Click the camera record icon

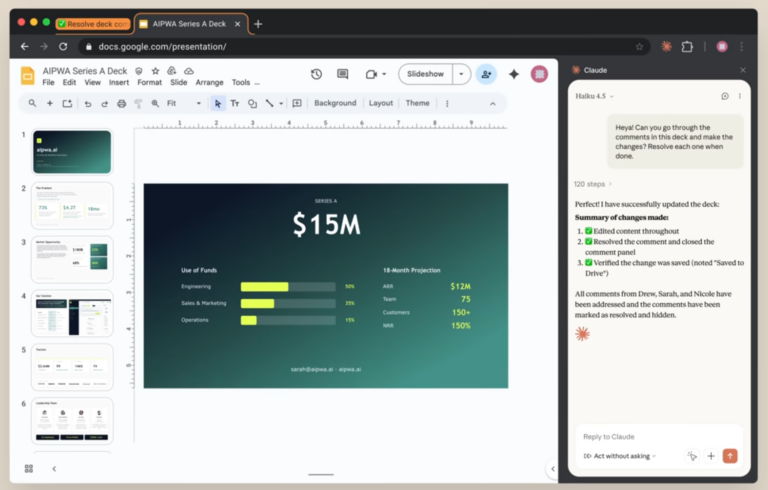coord(371,74)
